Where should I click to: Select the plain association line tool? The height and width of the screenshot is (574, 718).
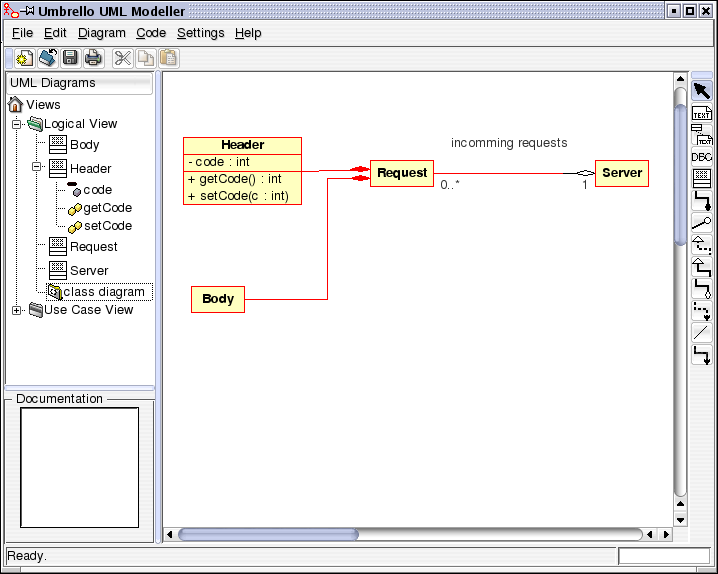click(702, 332)
